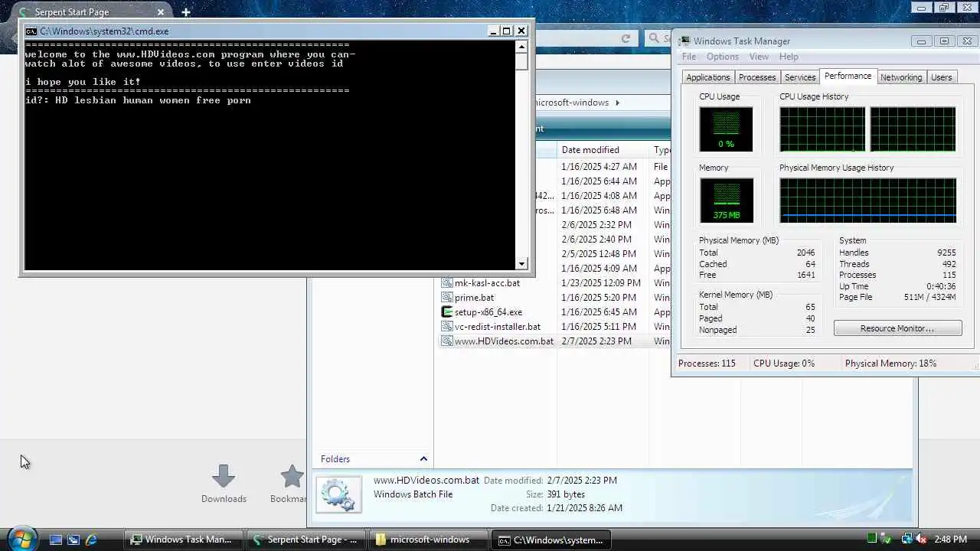
Task: Click the cmd window scrollbar thumb
Action: tap(522, 61)
